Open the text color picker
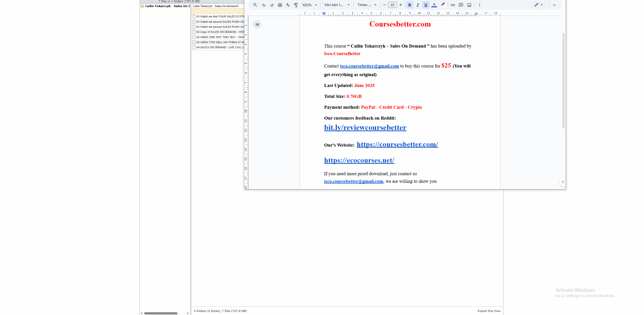Viewport: 644px width, 315px height. pos(434,5)
